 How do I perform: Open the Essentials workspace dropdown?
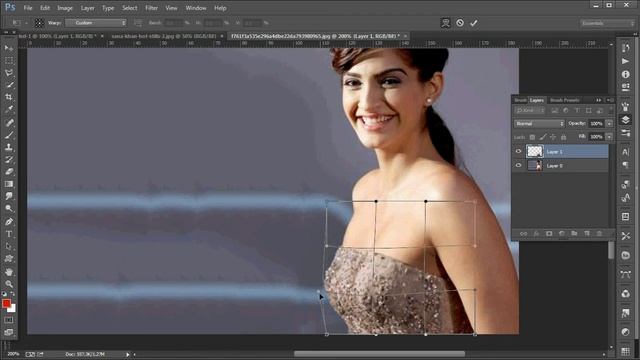pos(607,23)
